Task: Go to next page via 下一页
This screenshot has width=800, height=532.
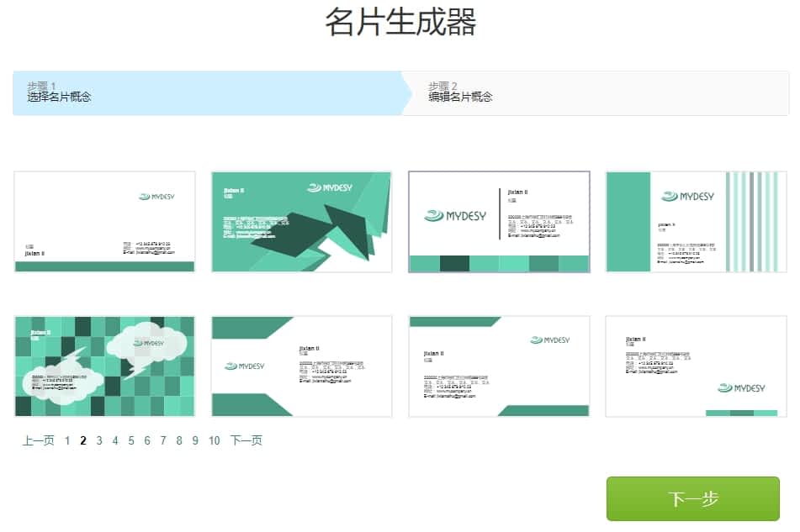Action: tap(246, 440)
